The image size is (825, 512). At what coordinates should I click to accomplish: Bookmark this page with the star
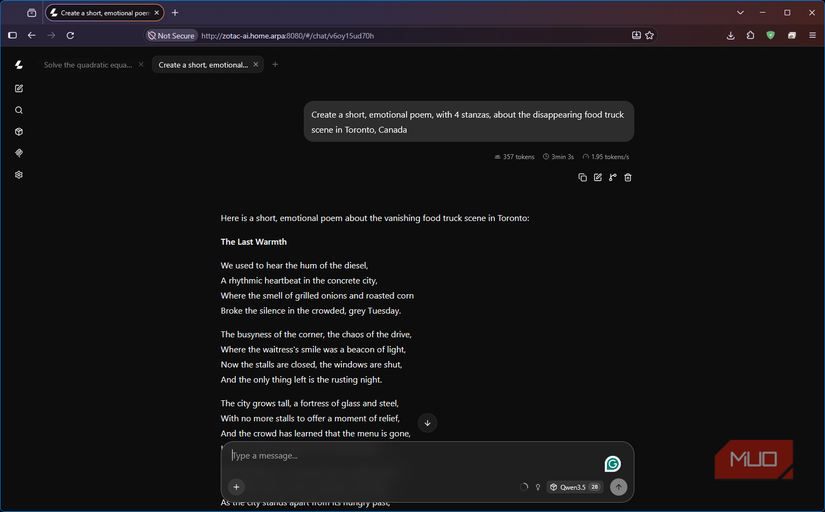point(649,35)
